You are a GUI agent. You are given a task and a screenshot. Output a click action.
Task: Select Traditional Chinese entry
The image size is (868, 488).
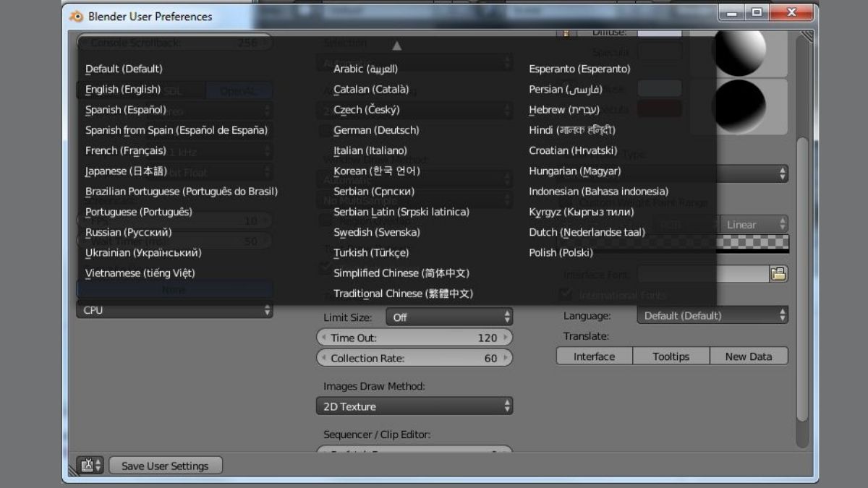(403, 294)
